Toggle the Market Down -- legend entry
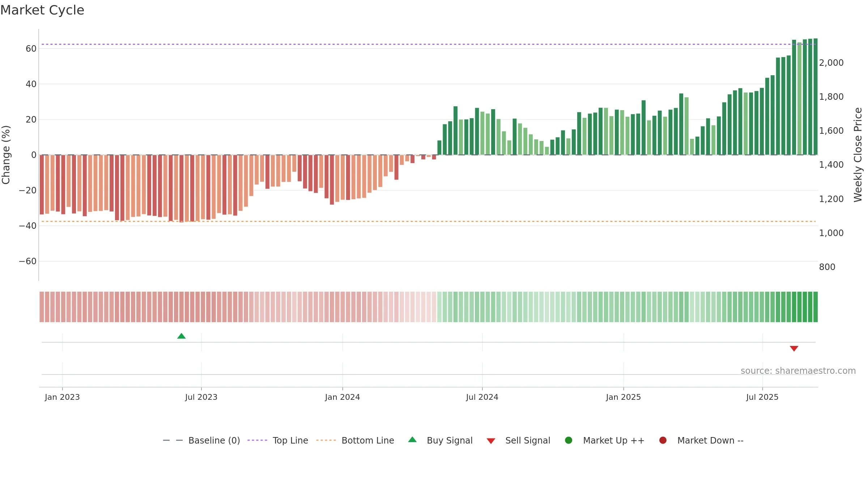This screenshot has width=868, height=488. click(701, 440)
